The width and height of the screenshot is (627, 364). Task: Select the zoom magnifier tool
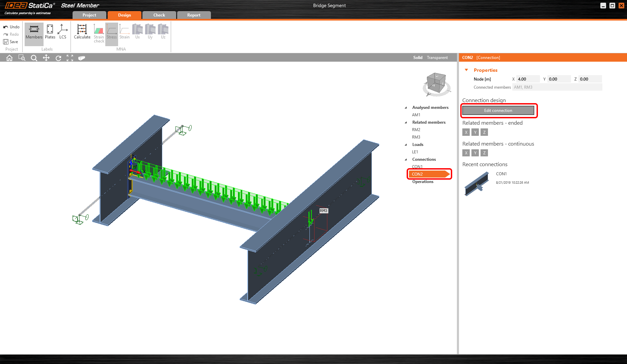pos(34,58)
